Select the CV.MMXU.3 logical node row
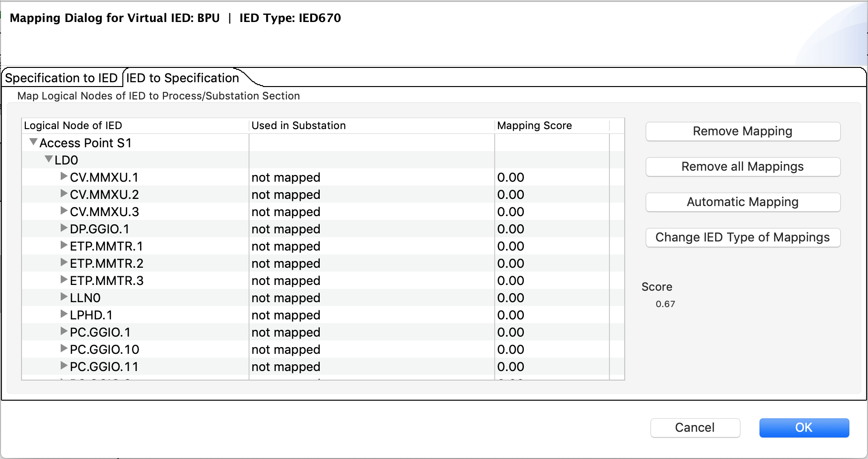Viewport: 868px width, 459px height. (x=104, y=212)
